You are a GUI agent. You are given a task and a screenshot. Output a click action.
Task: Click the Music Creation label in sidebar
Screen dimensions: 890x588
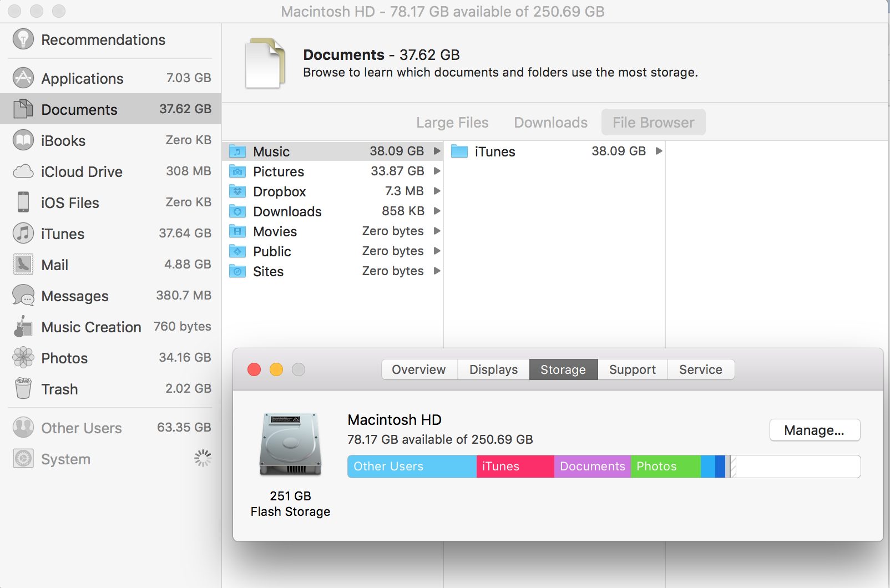coord(92,327)
